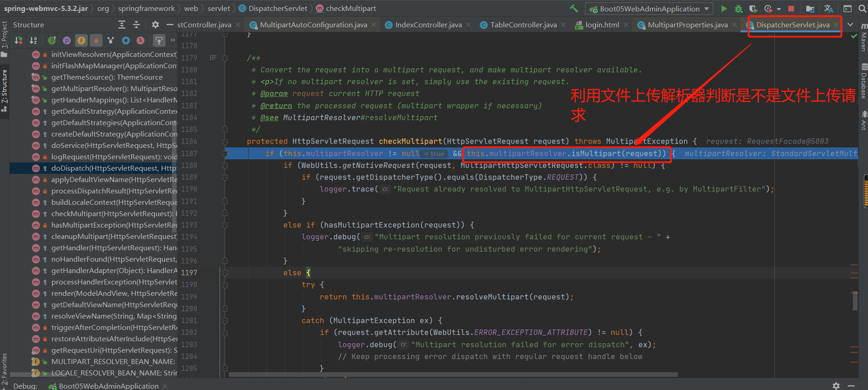Select getHandlerMappings method in Structure

pos(93,100)
